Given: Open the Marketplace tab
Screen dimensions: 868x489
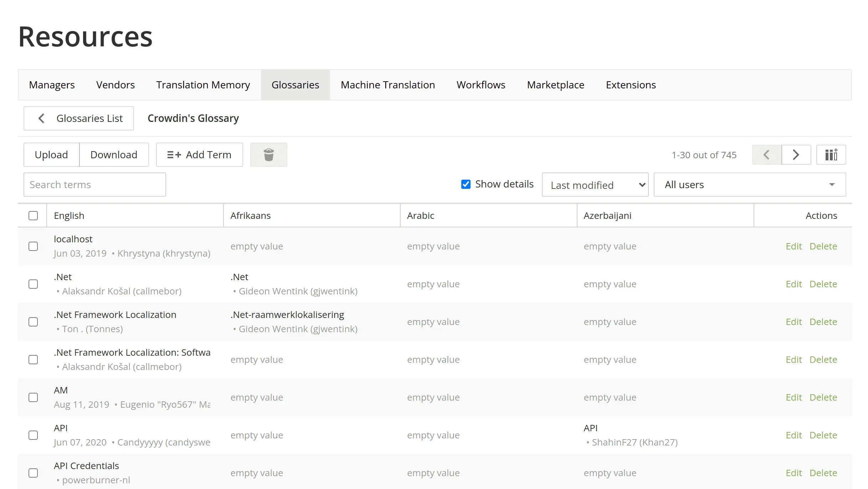Looking at the screenshot, I should pos(555,85).
